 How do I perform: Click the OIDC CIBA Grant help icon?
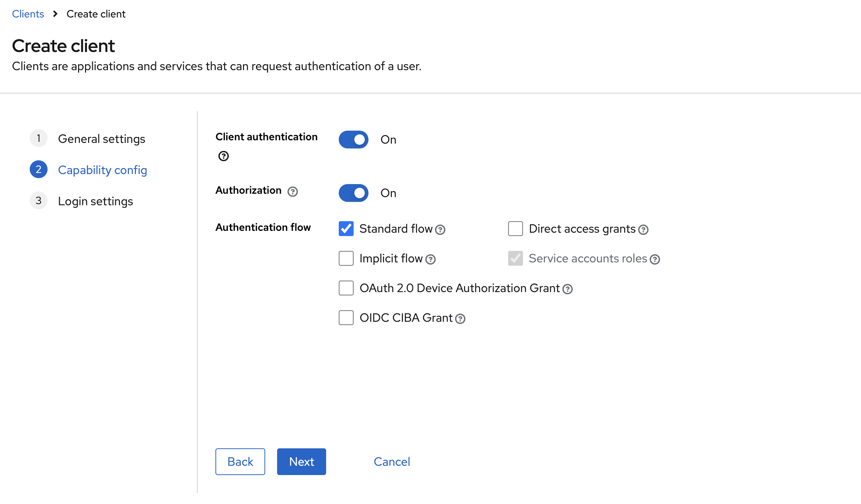(x=460, y=319)
